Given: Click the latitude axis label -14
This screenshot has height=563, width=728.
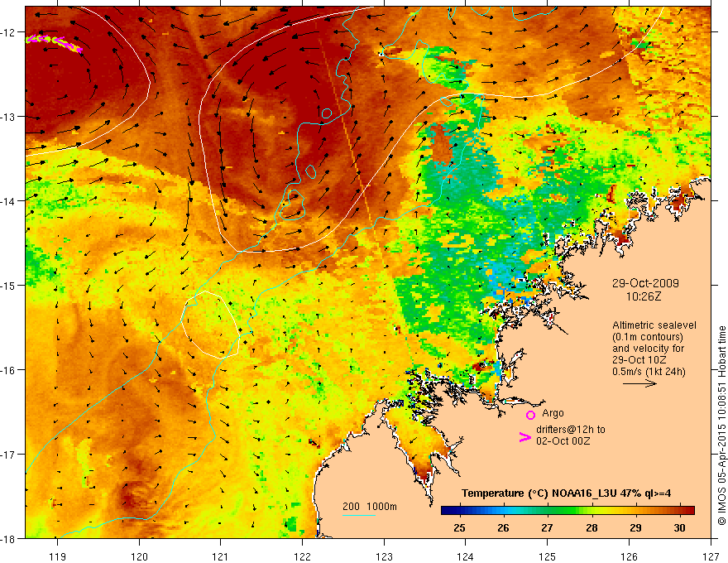Looking at the screenshot, I should (7, 201).
